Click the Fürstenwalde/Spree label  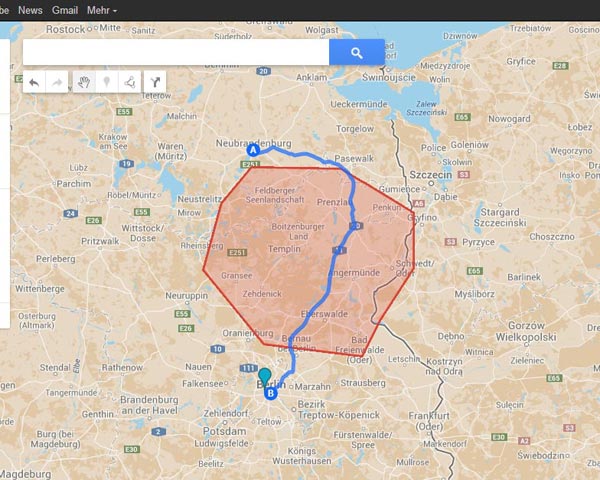[x=362, y=440]
